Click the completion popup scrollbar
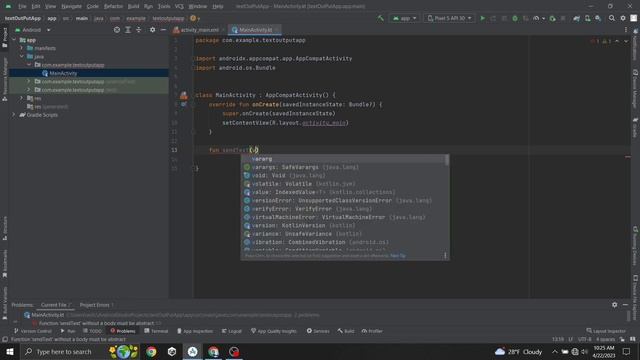 [x=447, y=160]
